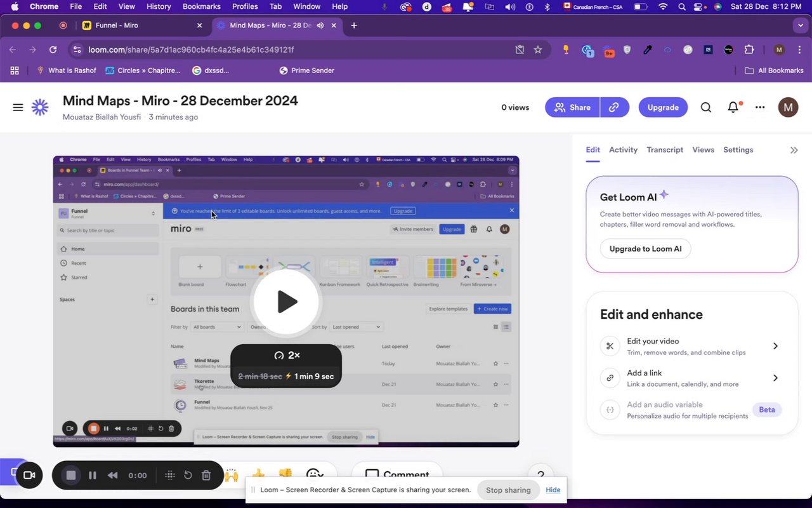Screen dimensions: 812x508
Task: Click the video title Mind Maps - Miro
Action: click(180, 101)
